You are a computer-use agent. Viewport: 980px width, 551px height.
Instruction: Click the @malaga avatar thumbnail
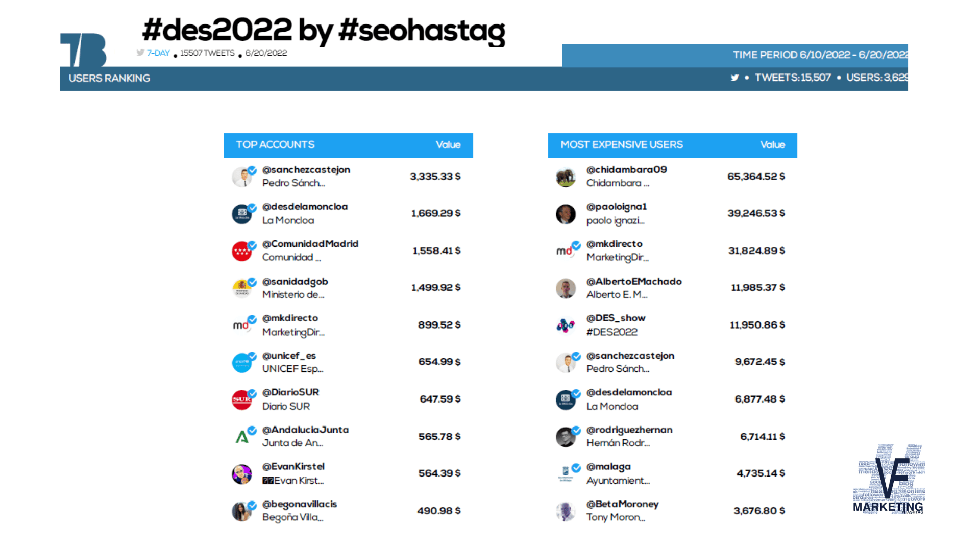[566, 474]
